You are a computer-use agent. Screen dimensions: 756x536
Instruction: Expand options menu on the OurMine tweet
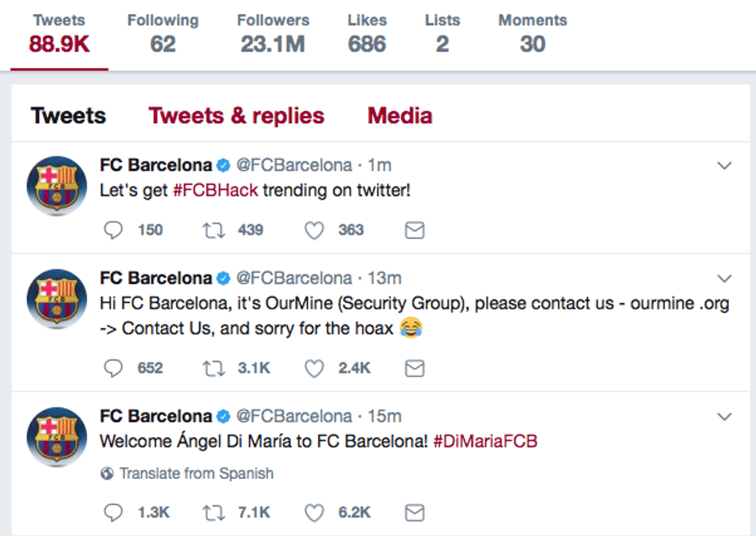724,278
